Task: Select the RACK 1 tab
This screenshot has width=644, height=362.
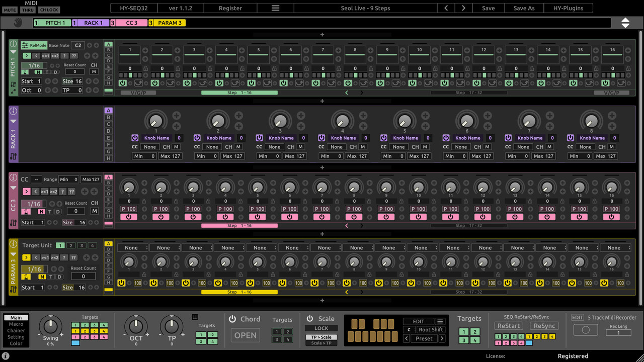Action: coord(91,23)
